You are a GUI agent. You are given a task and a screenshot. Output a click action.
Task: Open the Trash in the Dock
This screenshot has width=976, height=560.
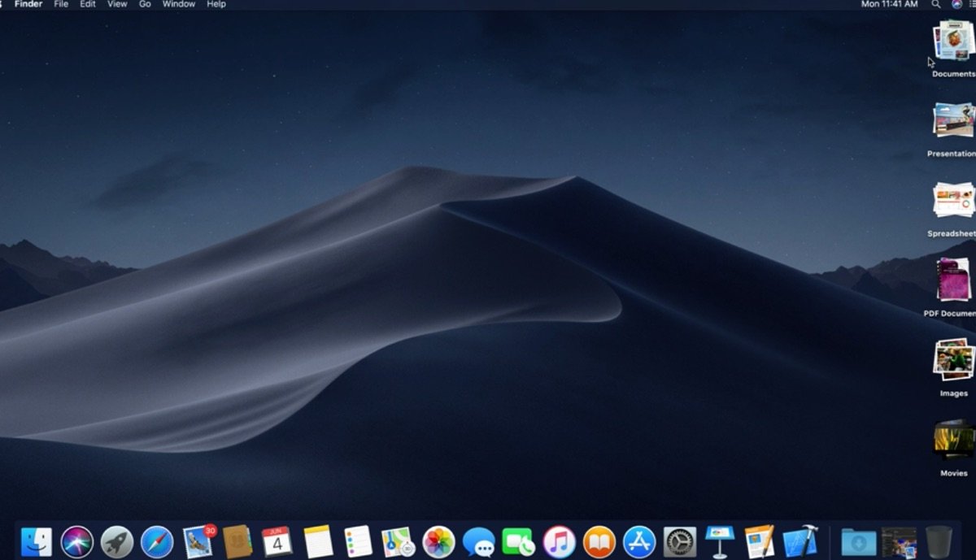(939, 541)
